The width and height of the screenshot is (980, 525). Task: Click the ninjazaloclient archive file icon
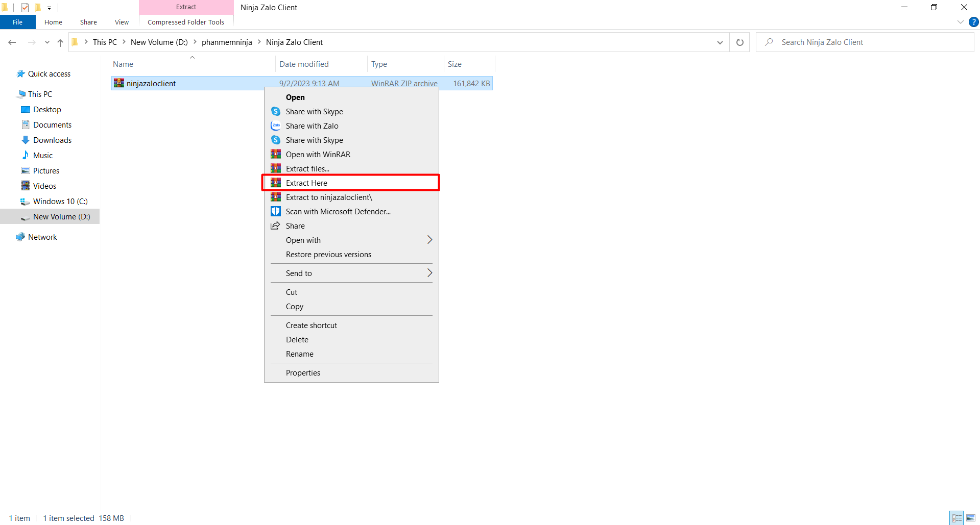119,83
